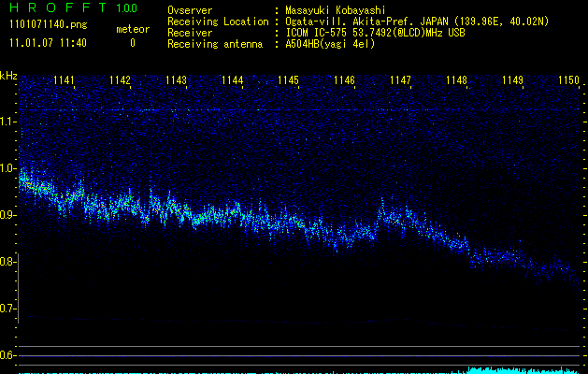Screen dimensions: 588x374
Task: Click the 11.01.07 11:40 timestamp
Action: click(47, 43)
